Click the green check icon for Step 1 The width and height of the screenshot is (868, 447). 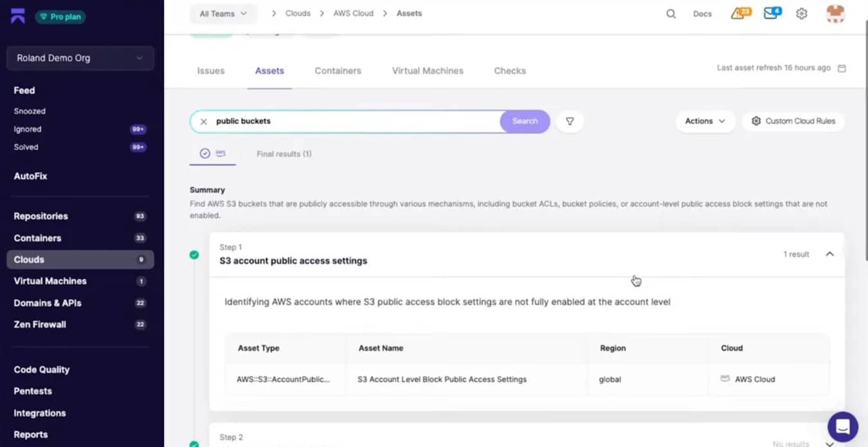coord(194,255)
